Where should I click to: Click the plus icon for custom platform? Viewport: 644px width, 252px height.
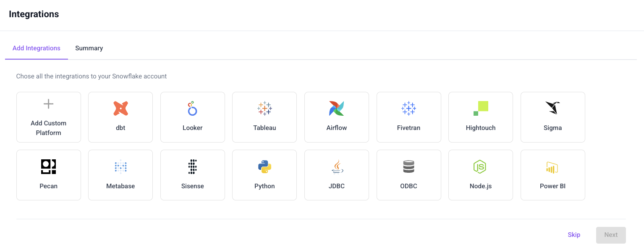pyautogui.click(x=49, y=104)
